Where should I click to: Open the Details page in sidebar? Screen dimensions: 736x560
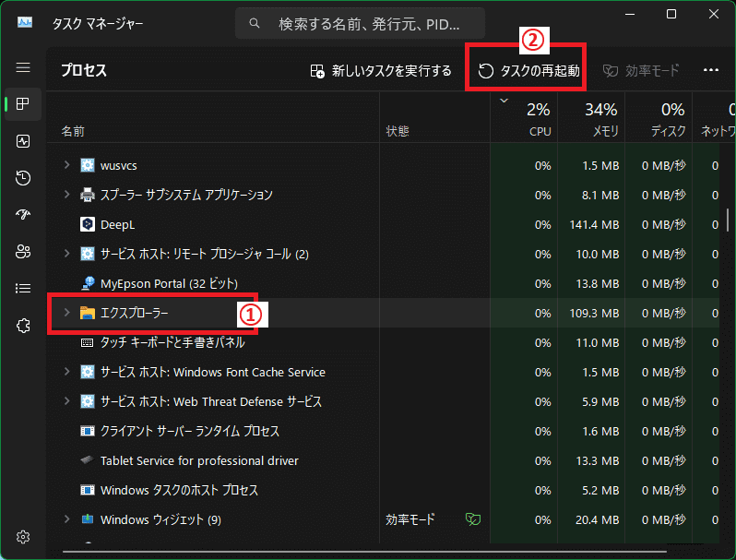(x=23, y=288)
